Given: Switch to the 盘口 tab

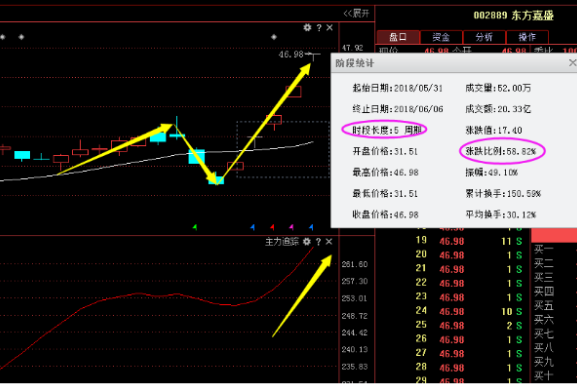Looking at the screenshot, I should [x=398, y=37].
